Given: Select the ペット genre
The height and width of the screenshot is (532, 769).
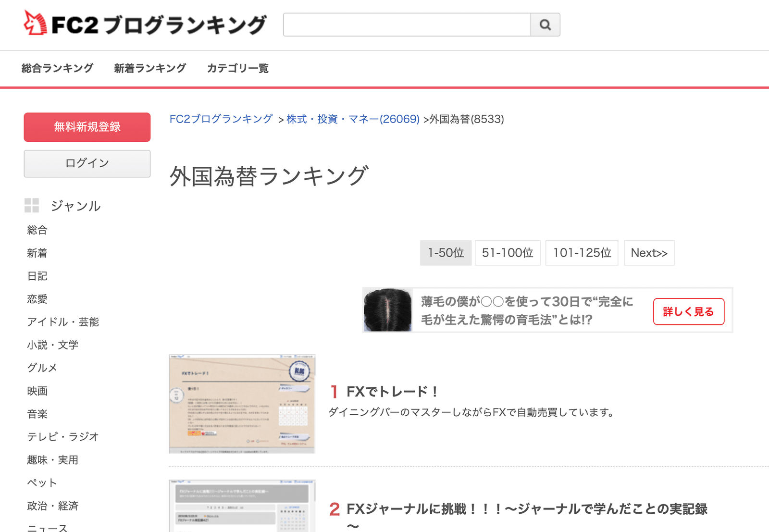Looking at the screenshot, I should tap(42, 483).
